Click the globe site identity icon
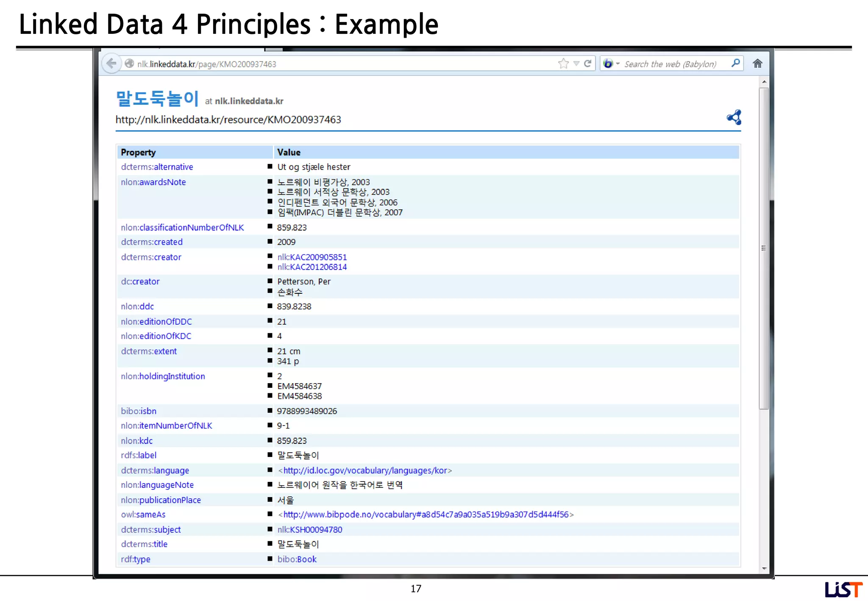This screenshot has height=601, width=868. pos(129,64)
